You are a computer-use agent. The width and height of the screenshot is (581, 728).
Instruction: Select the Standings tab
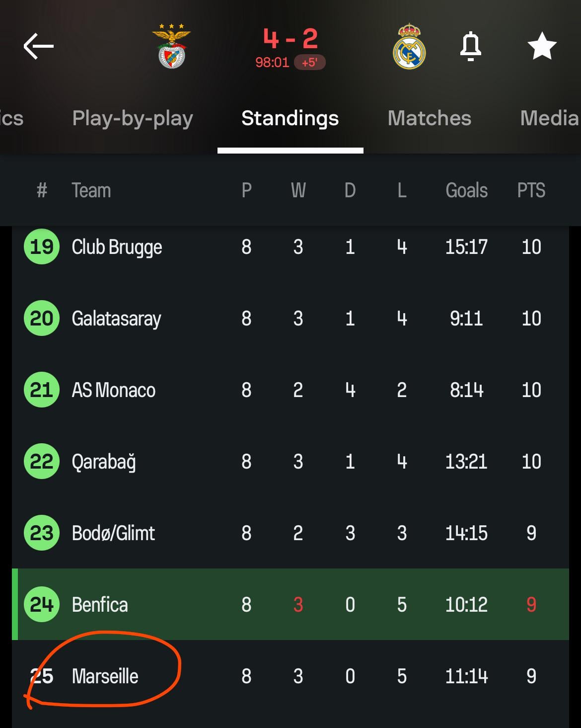pyautogui.click(x=290, y=118)
